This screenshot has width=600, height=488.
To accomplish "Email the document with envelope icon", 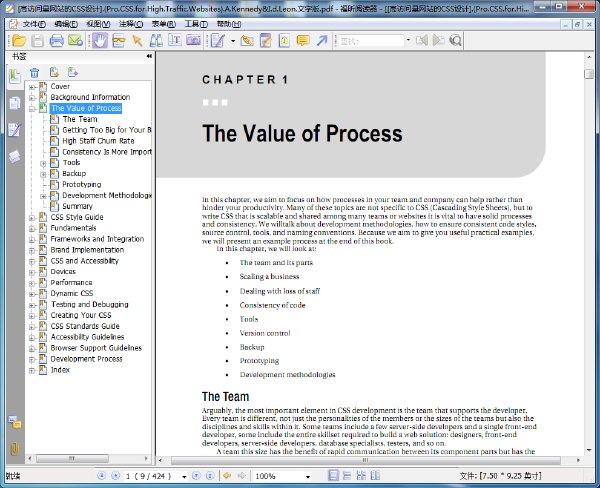I will coord(75,40).
